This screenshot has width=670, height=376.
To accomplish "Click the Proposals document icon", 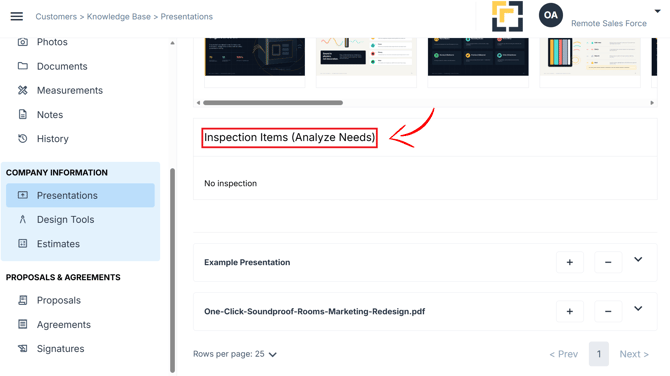I will point(23,300).
